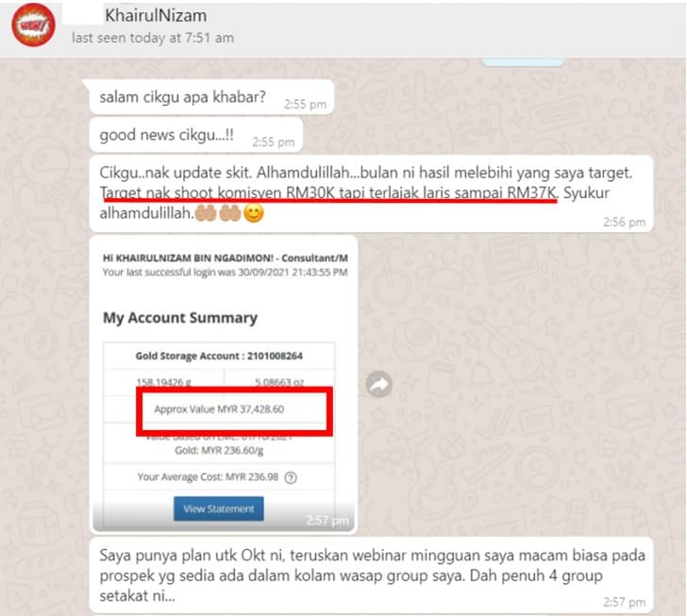Screen dimensions: 687x616
Task: Click the View Statement button in image
Action: 219,508
